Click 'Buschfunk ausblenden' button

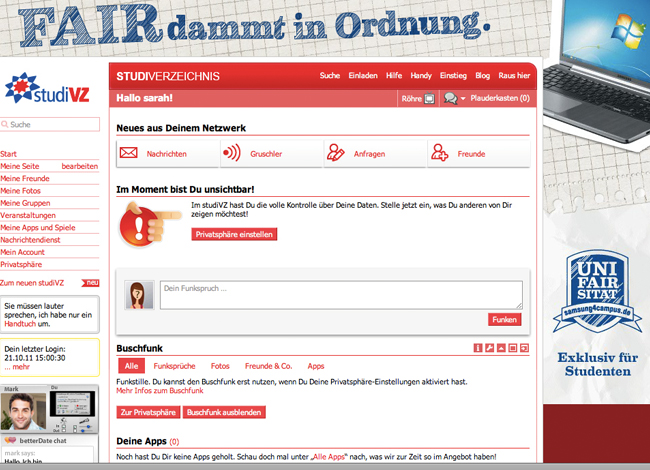click(x=224, y=412)
